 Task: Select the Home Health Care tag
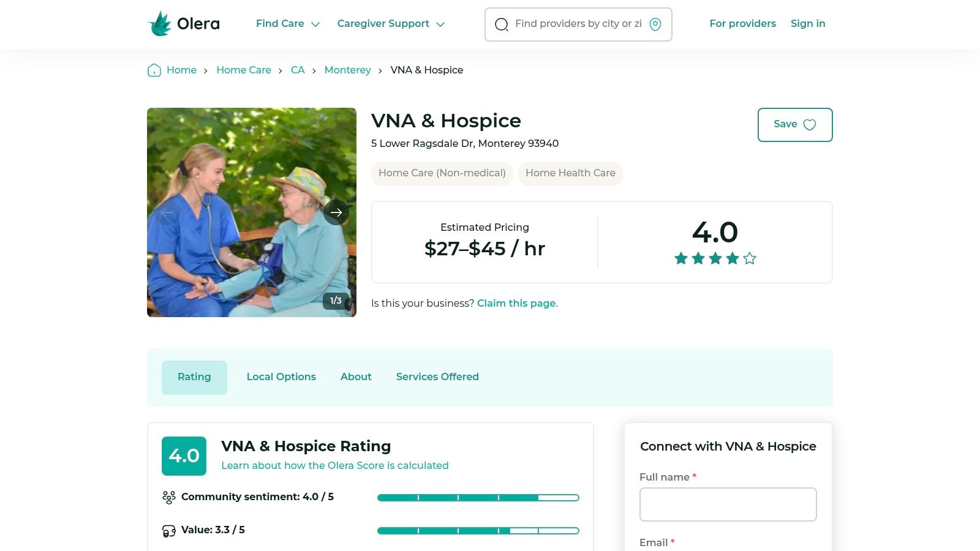tap(570, 173)
